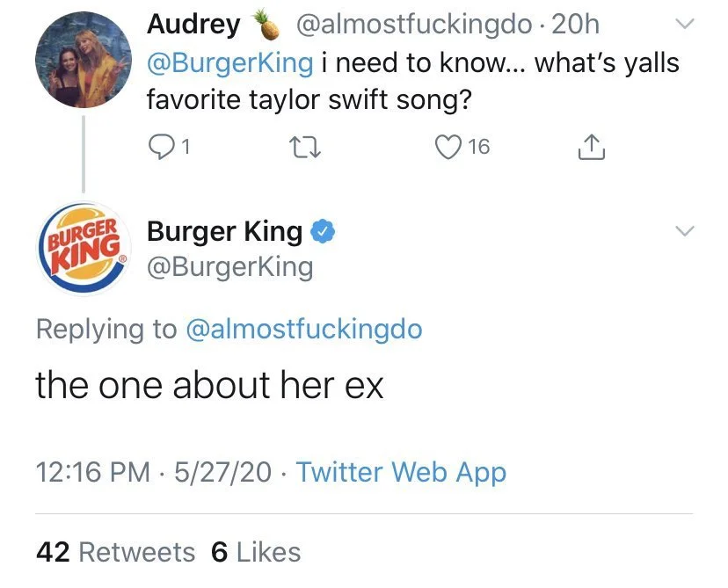Viewport: 728px width, 588px height.
Task: Click the @BurgerKing handle under the name
Action: pyautogui.click(x=229, y=265)
